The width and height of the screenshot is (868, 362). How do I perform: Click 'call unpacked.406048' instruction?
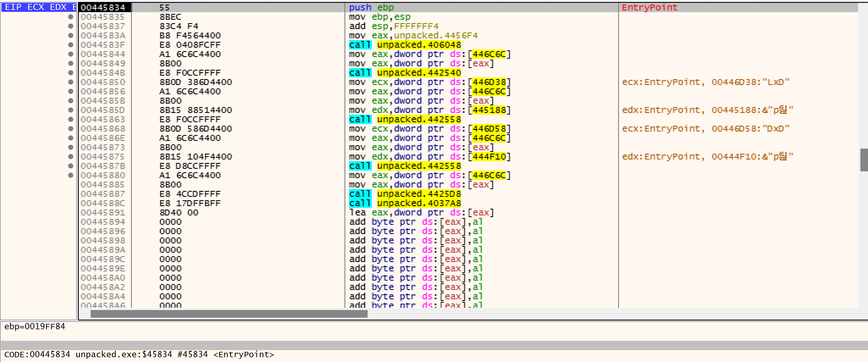(405, 45)
